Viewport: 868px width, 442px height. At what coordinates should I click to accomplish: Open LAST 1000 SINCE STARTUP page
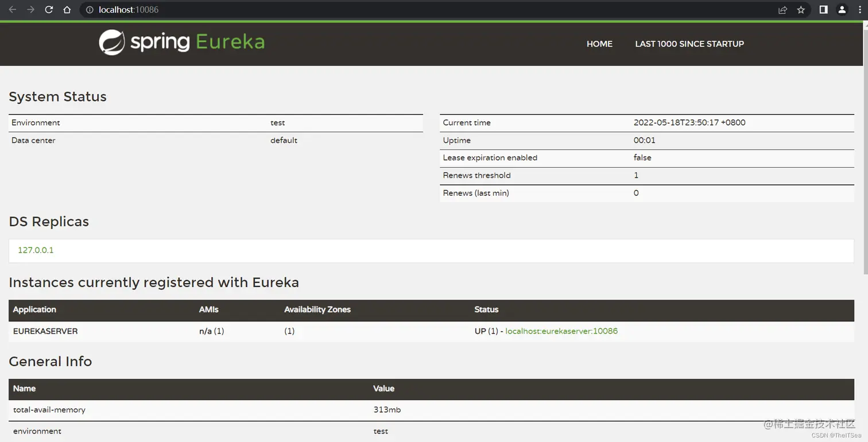(x=689, y=44)
